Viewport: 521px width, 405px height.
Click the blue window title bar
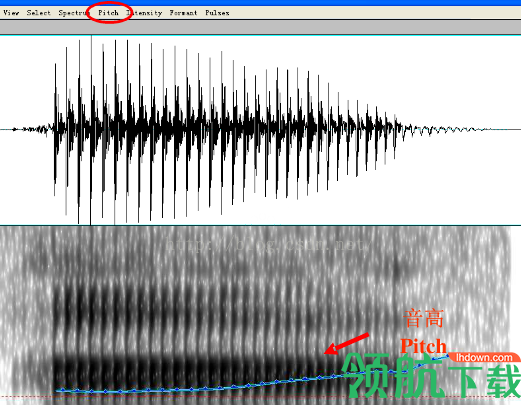(x=260, y=3)
